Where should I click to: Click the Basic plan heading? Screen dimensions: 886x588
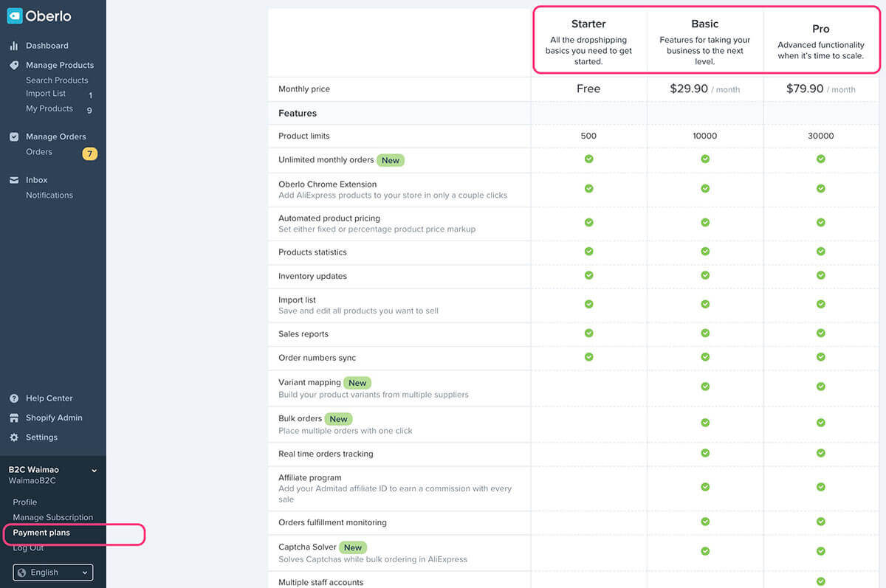(705, 24)
